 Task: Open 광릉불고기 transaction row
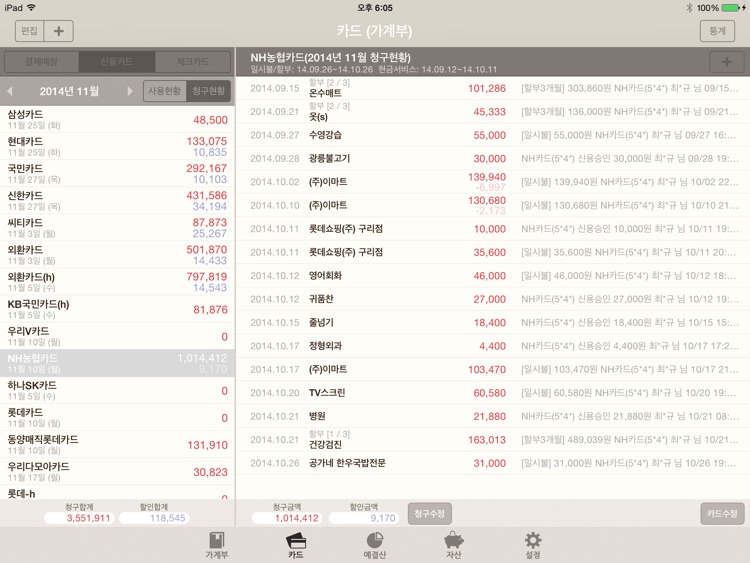[493, 158]
